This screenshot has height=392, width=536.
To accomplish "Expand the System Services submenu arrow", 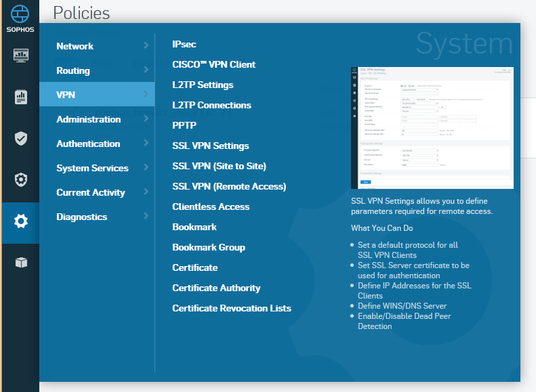I will coord(146,167).
